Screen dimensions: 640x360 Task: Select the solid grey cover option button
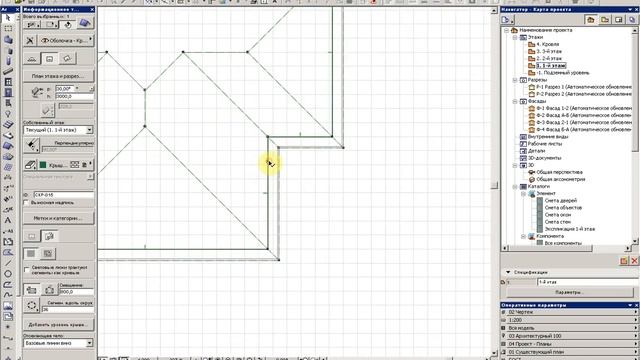(x=31, y=253)
